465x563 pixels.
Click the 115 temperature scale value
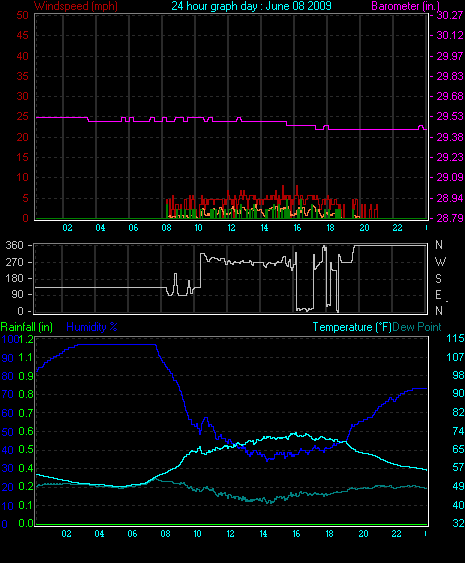point(455,338)
